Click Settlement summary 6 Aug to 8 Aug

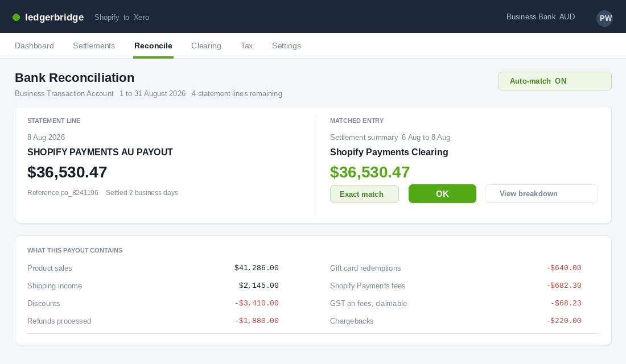click(390, 137)
